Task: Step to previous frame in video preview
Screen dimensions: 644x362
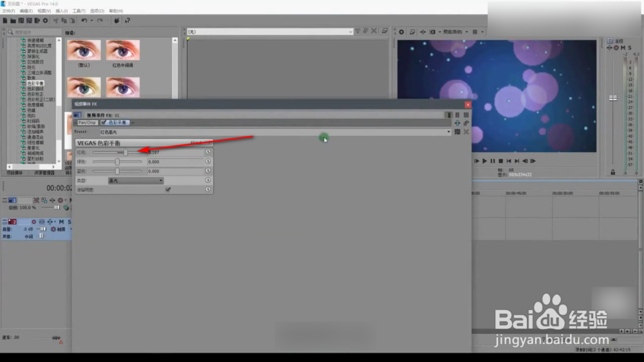Action: (525, 161)
